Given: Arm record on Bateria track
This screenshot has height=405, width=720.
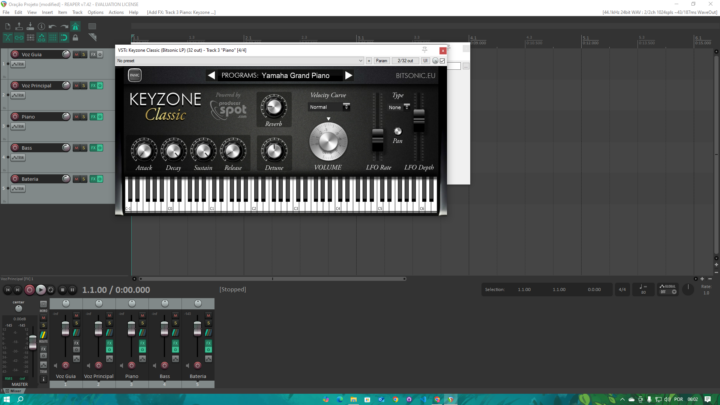Looking at the screenshot, I should pyautogui.click(x=15, y=179).
